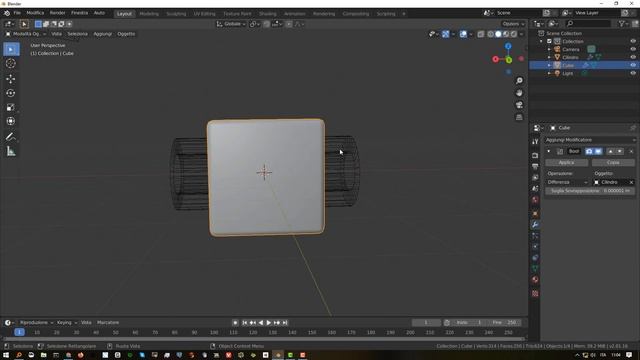Open the Render properties tab
The image size is (640, 360).
pyautogui.click(x=535, y=156)
